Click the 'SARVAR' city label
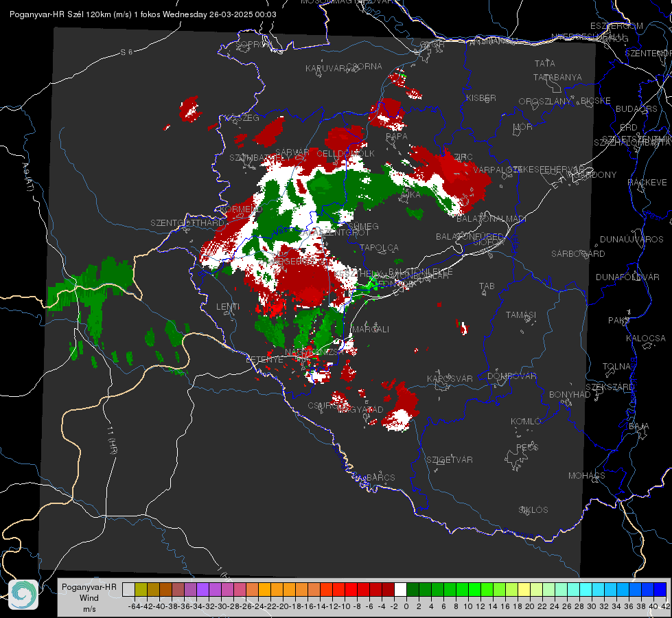 [x=292, y=152]
